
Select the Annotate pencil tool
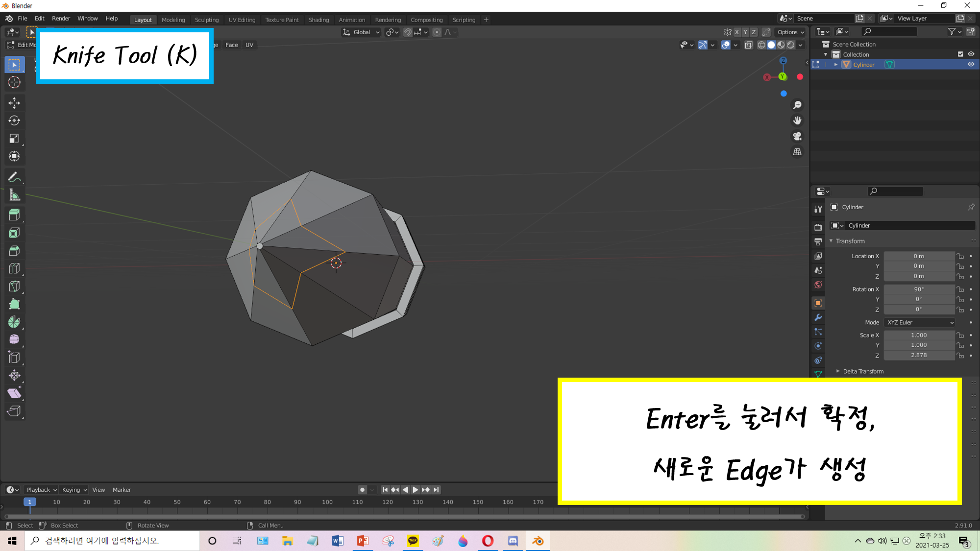pyautogui.click(x=14, y=177)
